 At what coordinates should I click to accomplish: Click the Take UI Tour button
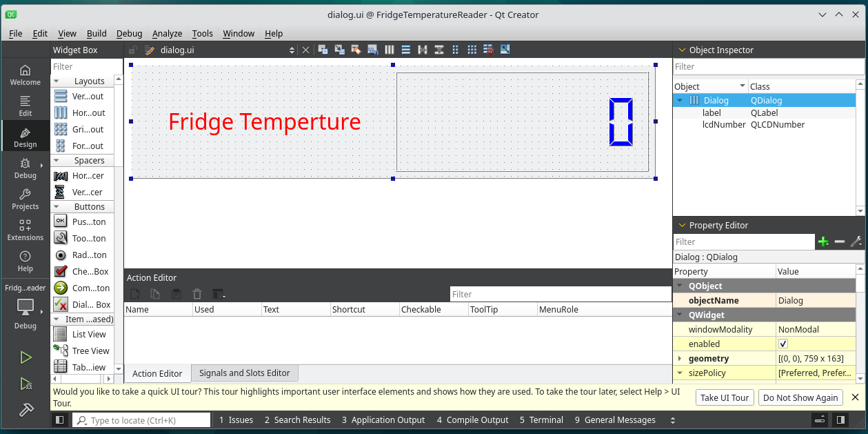725,397
